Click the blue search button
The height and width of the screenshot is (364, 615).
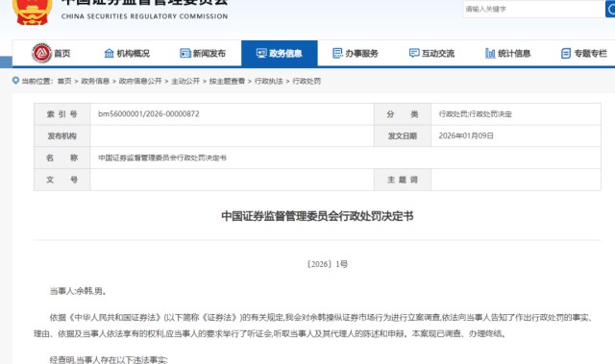(x=610, y=9)
